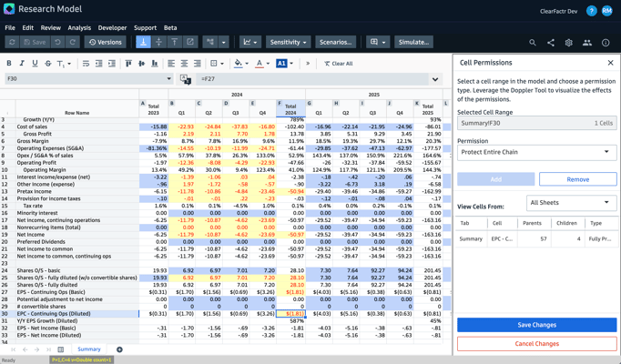This screenshot has height=364, width=621.
Task: Open the Beta menu
Action: coord(170,27)
